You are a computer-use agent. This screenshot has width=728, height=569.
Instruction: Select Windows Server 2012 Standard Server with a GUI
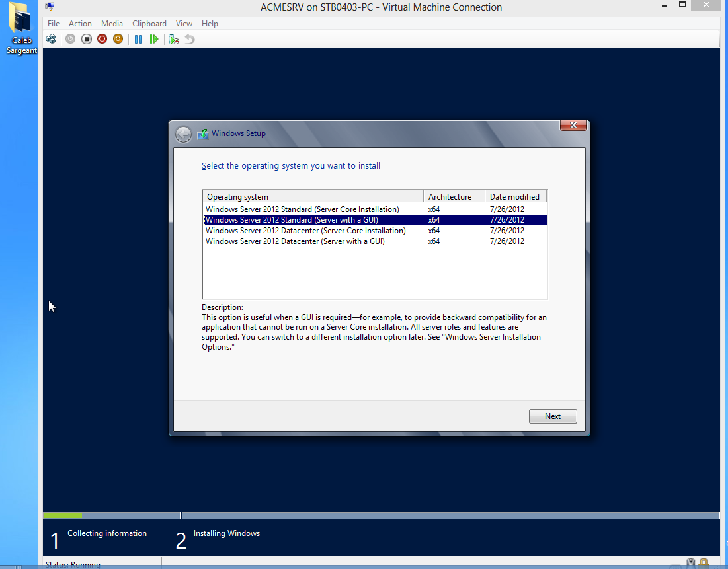375,220
